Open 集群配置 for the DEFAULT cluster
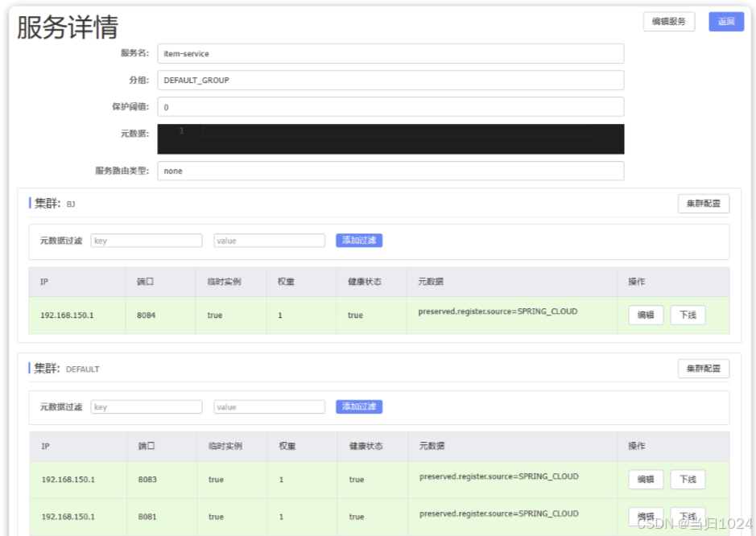The width and height of the screenshot is (756, 536). tap(704, 369)
